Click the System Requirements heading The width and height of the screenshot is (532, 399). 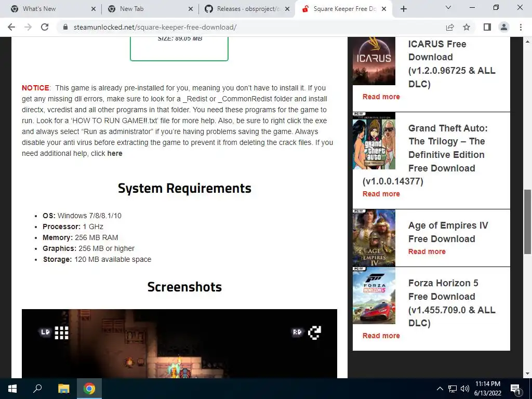[184, 188]
